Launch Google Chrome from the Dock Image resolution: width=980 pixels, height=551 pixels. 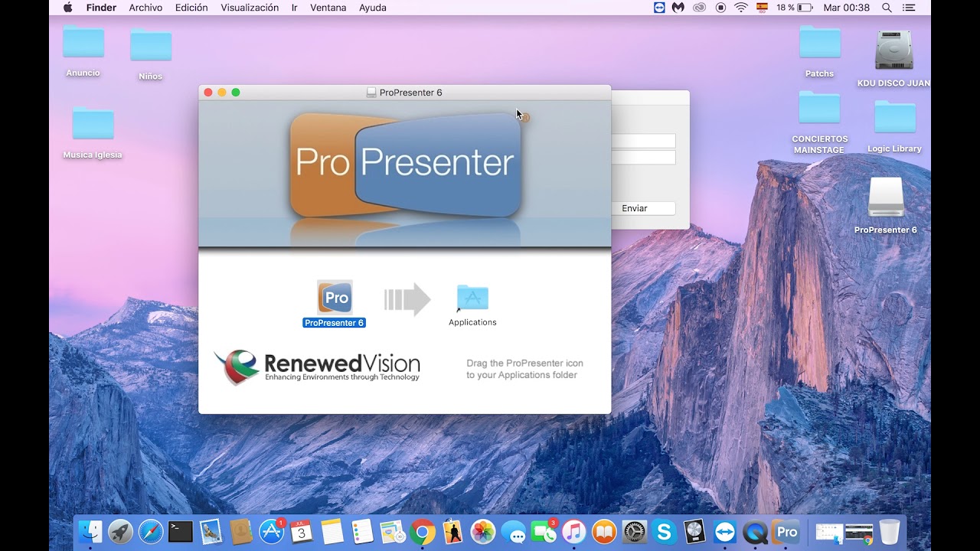(x=423, y=531)
